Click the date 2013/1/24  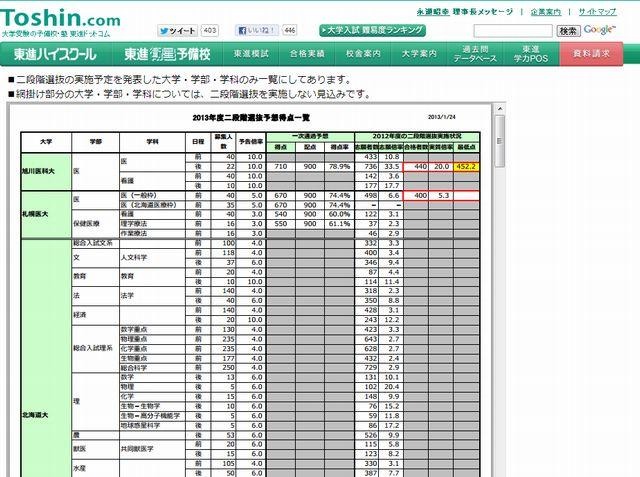442,117
